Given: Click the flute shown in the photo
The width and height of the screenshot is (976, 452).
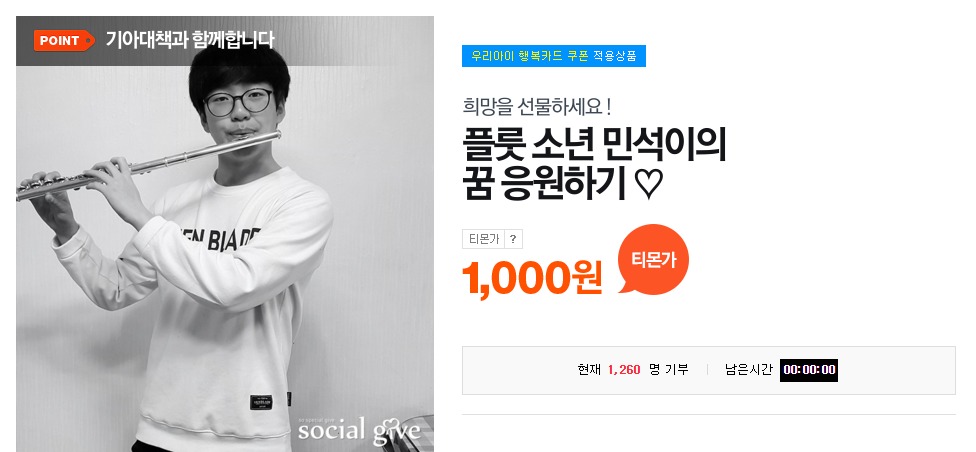Looking at the screenshot, I should [x=148, y=165].
